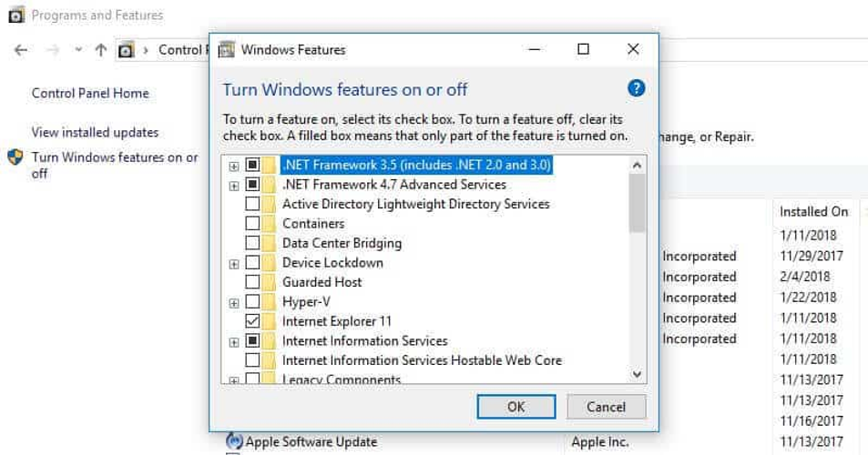Viewport: 868px width, 455px height.
Task: Check the Data Center Bridging box
Action: pyautogui.click(x=253, y=243)
